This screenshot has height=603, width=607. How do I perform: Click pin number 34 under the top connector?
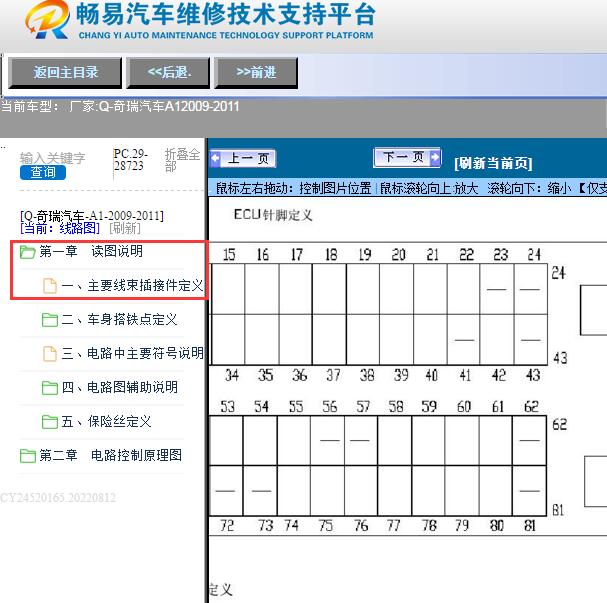(232, 375)
